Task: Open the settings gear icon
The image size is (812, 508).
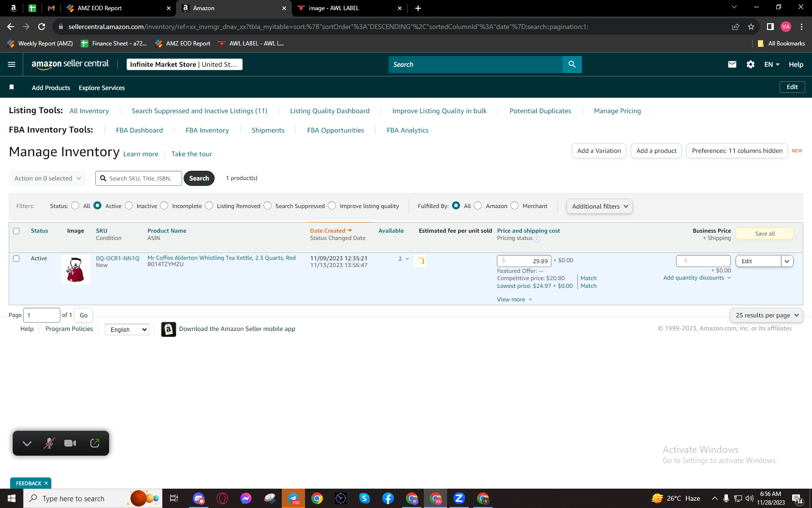Action: (751, 64)
